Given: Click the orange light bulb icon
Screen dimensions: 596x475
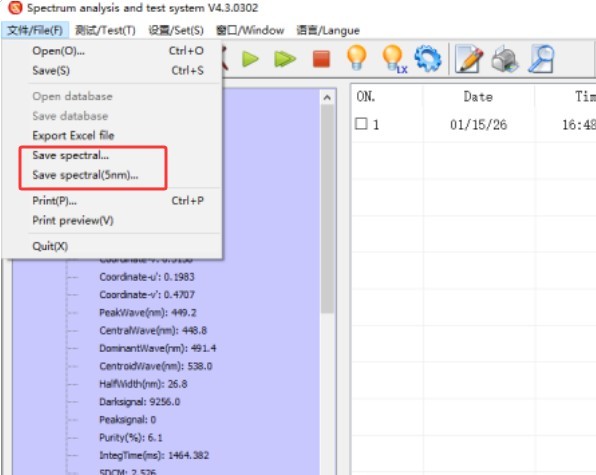Looking at the screenshot, I should pyautogui.click(x=357, y=58).
